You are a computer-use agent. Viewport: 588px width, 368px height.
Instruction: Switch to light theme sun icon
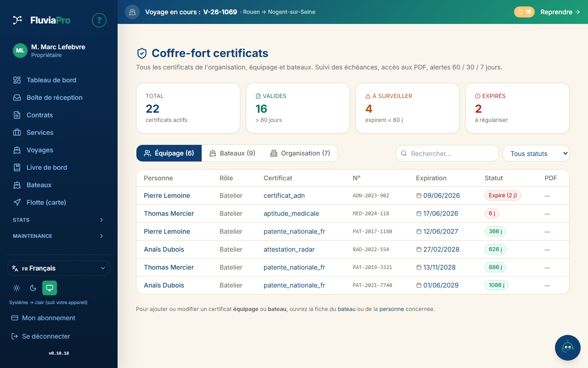(x=17, y=288)
